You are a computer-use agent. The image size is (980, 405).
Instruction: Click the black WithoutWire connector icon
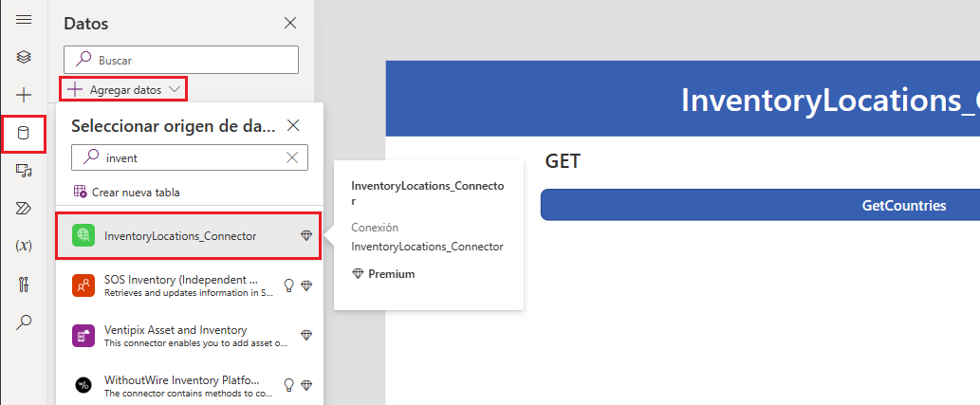tap(83, 386)
